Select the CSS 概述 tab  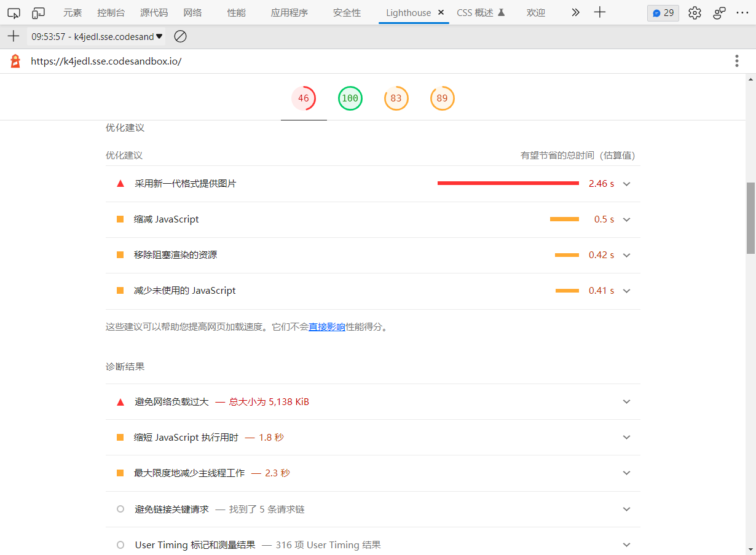pos(475,13)
